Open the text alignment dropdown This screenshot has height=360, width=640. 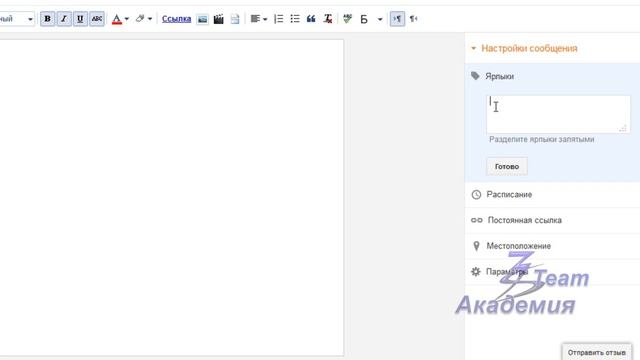click(259, 19)
